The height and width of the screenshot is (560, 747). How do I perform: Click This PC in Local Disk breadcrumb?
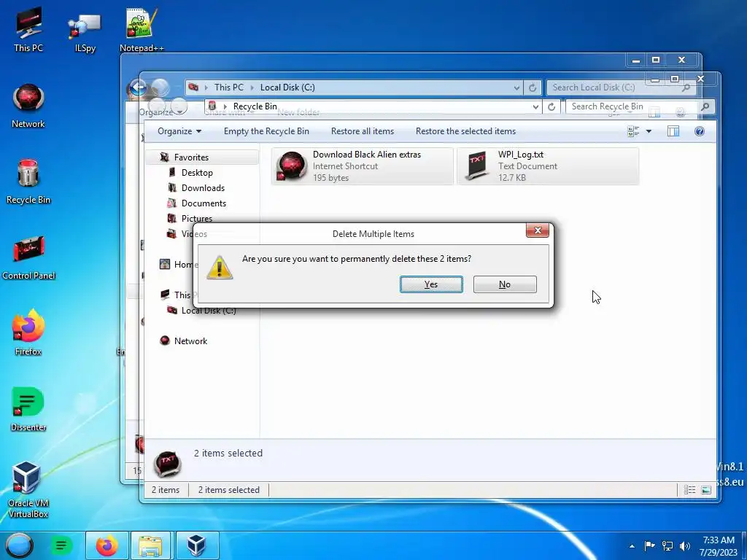[x=228, y=87]
